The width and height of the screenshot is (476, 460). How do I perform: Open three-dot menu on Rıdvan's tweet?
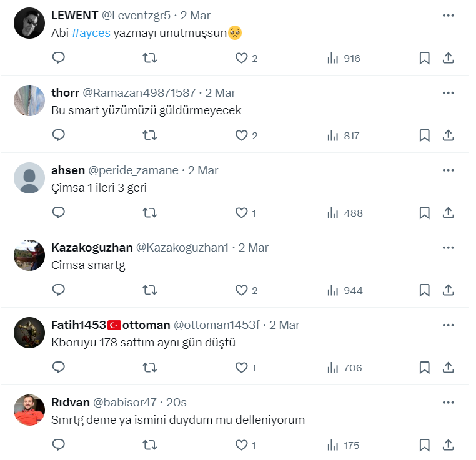[x=448, y=403]
